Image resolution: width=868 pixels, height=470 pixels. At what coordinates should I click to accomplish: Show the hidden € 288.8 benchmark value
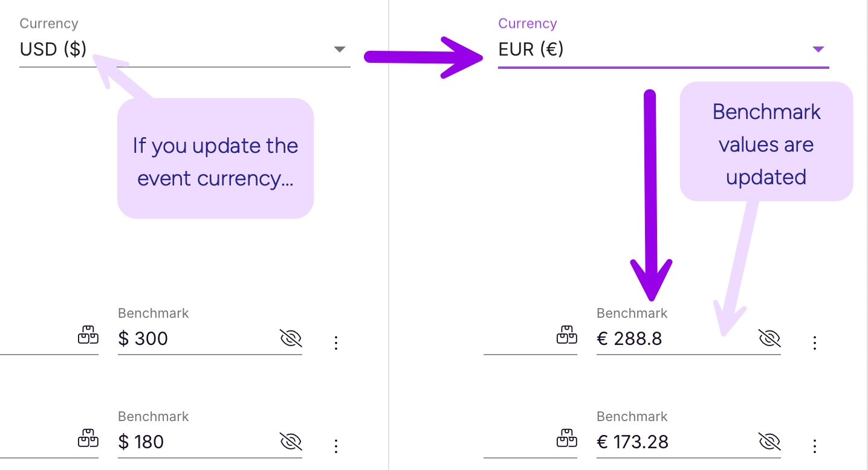click(x=769, y=338)
